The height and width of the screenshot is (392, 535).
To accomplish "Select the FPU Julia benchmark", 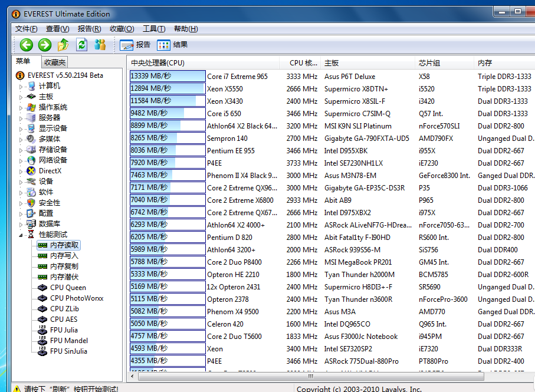I will [x=64, y=330].
